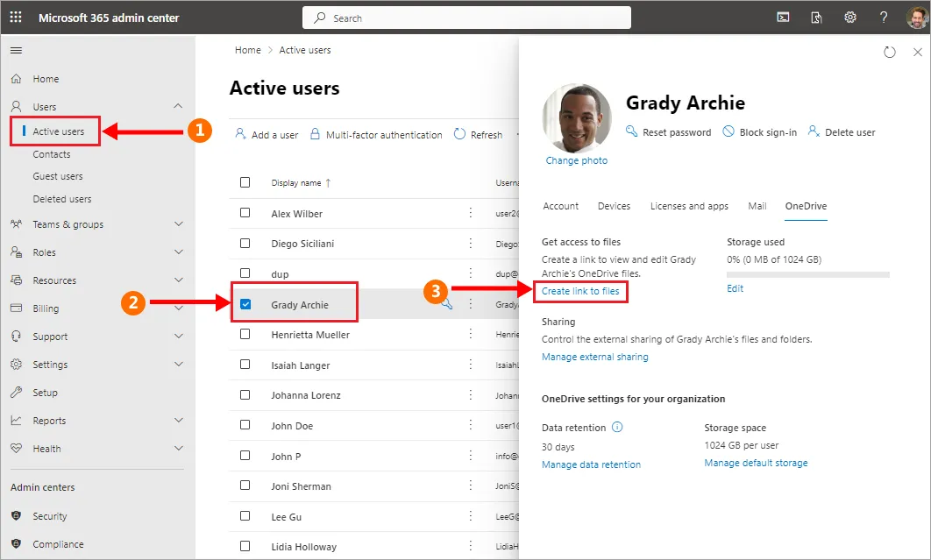Click Block sign-in button

click(x=759, y=131)
